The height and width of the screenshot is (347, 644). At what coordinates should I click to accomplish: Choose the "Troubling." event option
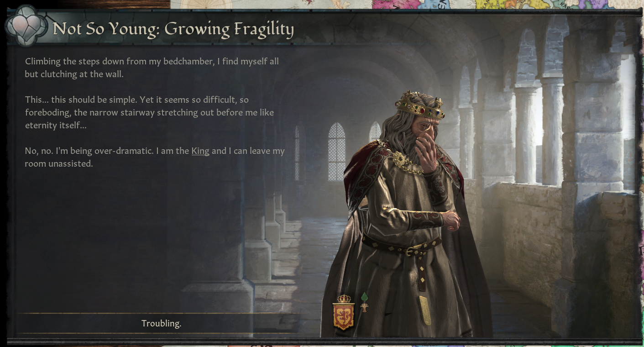pos(161,323)
